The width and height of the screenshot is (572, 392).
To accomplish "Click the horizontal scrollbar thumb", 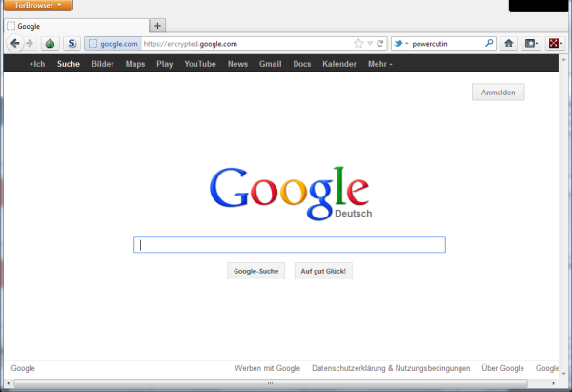I will pyautogui.click(x=271, y=383).
